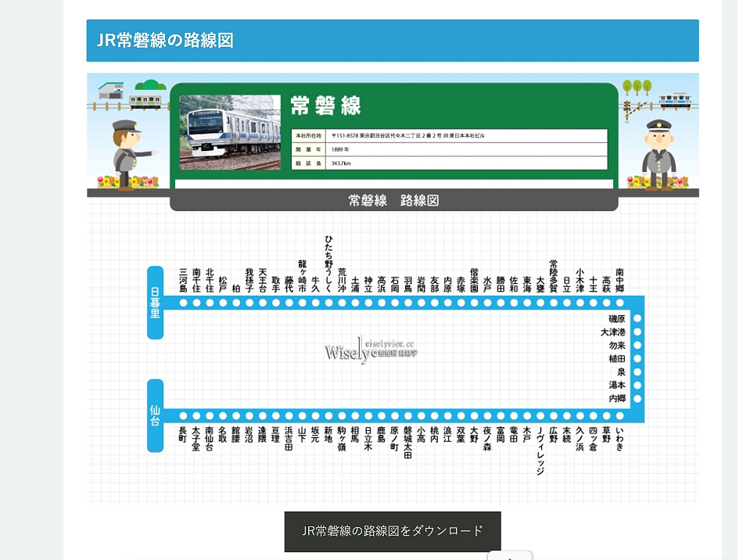
Task: Click the 長町 station label
Action: point(183,434)
